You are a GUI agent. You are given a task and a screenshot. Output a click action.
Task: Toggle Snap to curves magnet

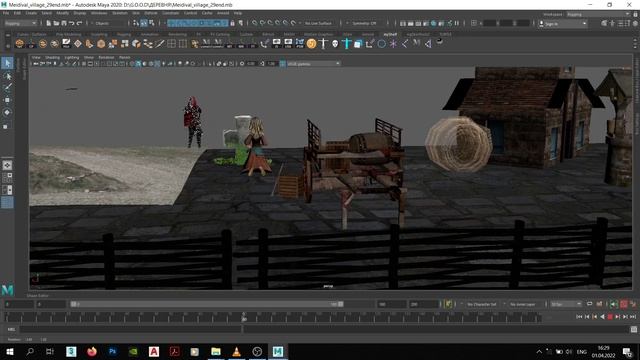pos(262,23)
